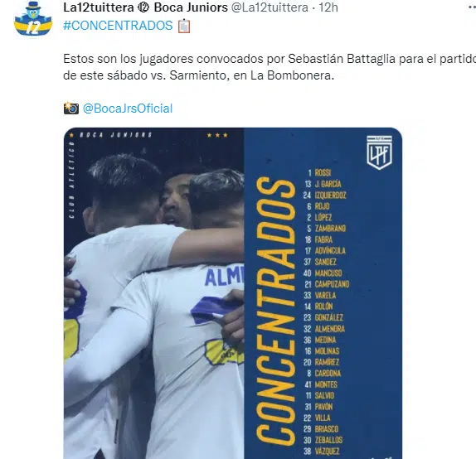Open the tweet's more options menu
This screenshot has width=476, height=459.
coord(472,7)
